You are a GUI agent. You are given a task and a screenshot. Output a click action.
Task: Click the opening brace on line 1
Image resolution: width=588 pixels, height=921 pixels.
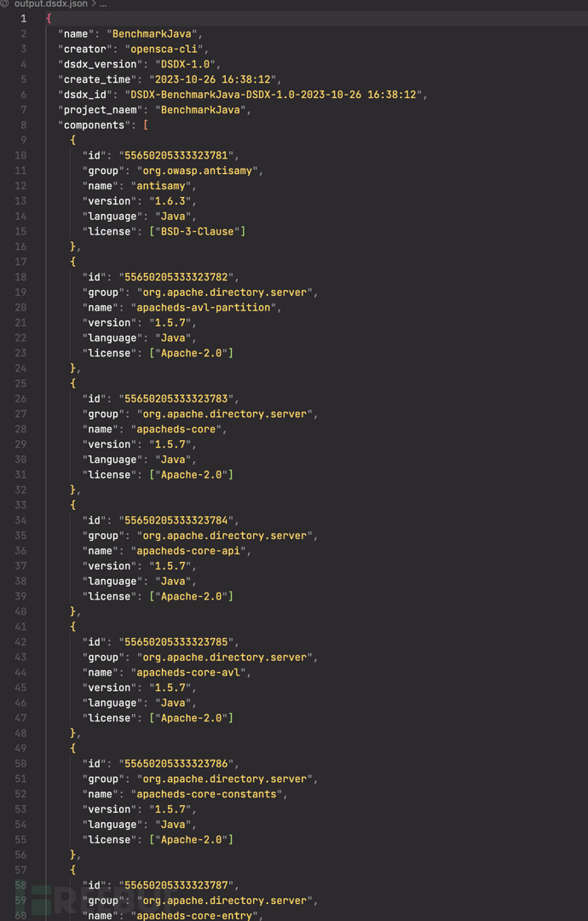click(49, 18)
